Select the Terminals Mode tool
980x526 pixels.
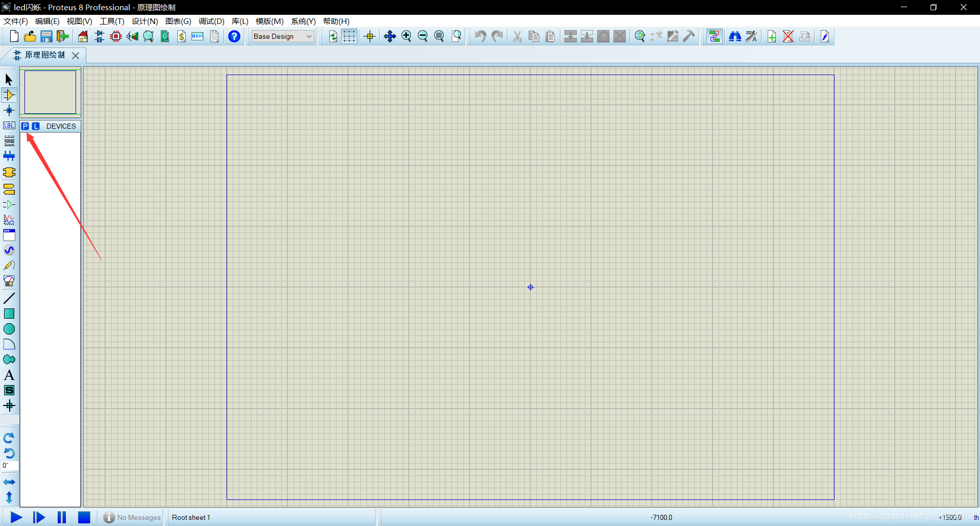pos(9,189)
